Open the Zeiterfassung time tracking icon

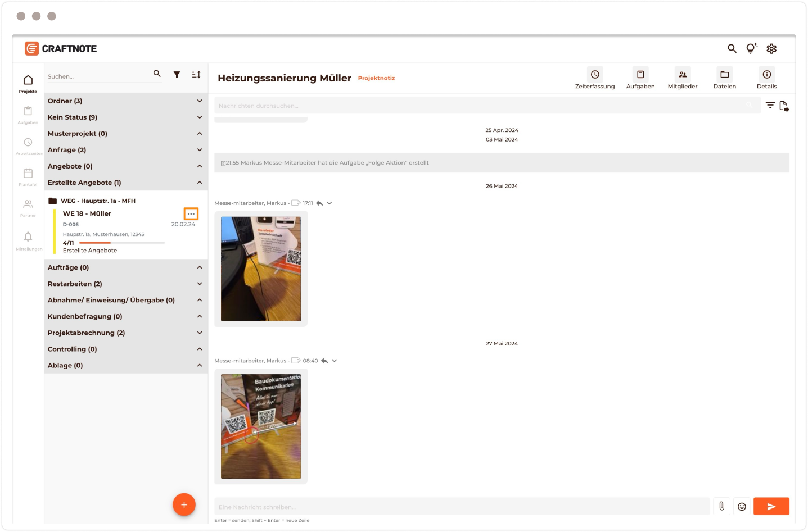click(594, 75)
